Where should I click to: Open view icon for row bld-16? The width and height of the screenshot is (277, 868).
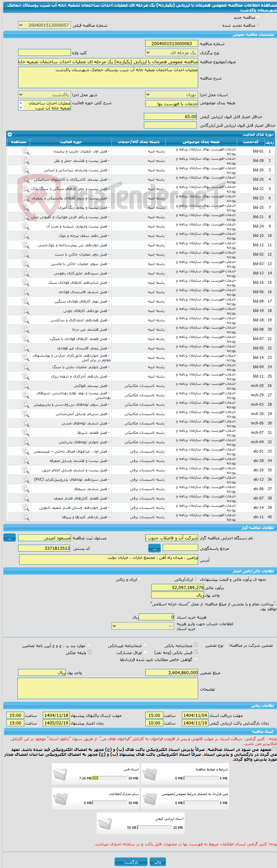pyautogui.click(x=25, y=282)
